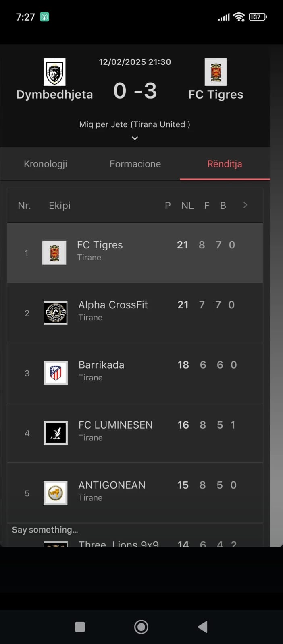Tap the Dymbedhjeta team crest

(x=54, y=72)
